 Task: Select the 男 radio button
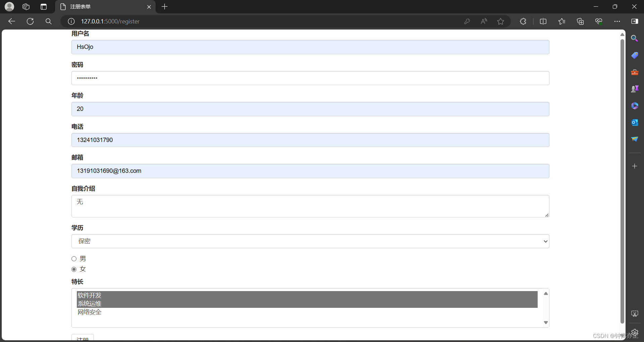point(74,259)
